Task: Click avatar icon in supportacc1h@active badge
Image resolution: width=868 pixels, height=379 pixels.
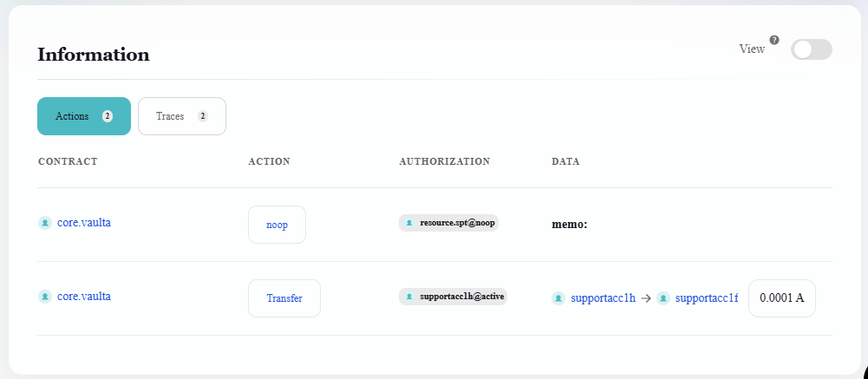Action: [x=409, y=297]
